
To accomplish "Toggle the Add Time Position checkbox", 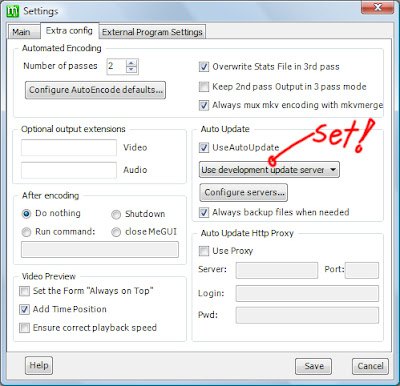I will 24,309.
